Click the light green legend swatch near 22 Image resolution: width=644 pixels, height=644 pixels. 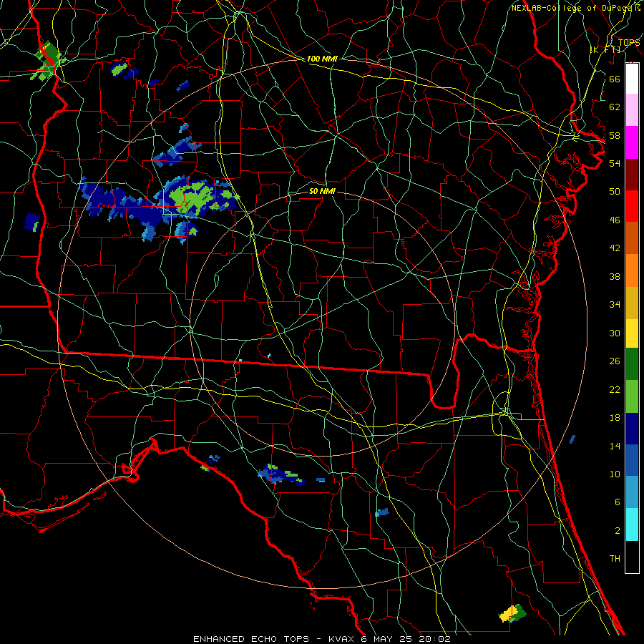[x=632, y=396]
